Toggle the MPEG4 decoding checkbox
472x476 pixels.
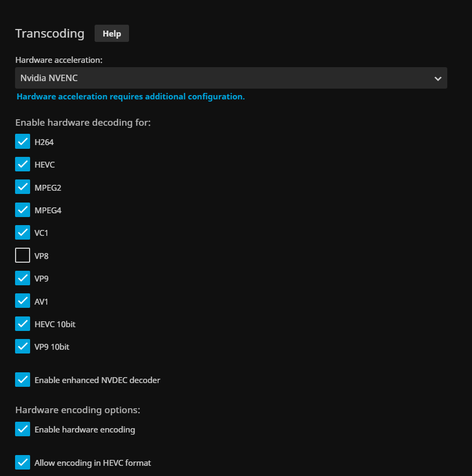23,210
